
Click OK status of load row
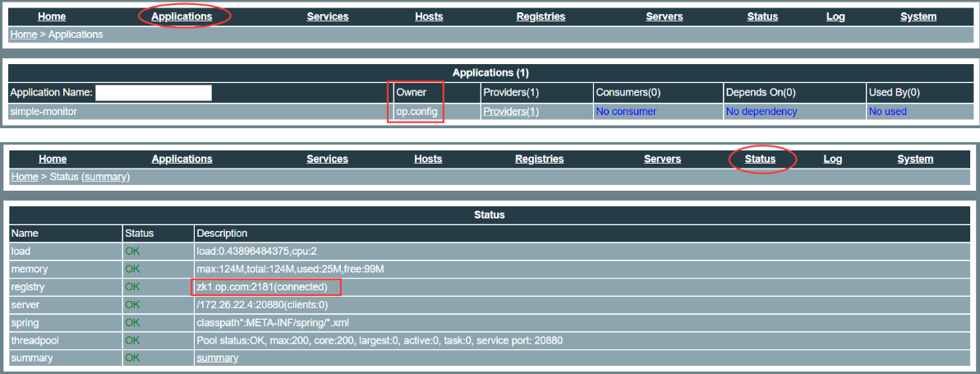tap(132, 251)
